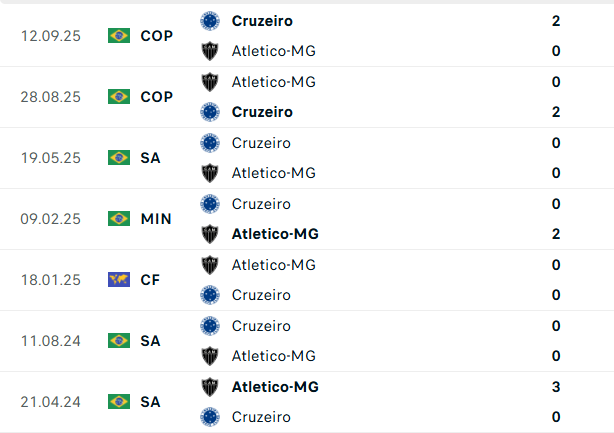Click the Atletico-MG crest in the 12.09.25 match
The width and height of the screenshot is (614, 433).
click(210, 51)
